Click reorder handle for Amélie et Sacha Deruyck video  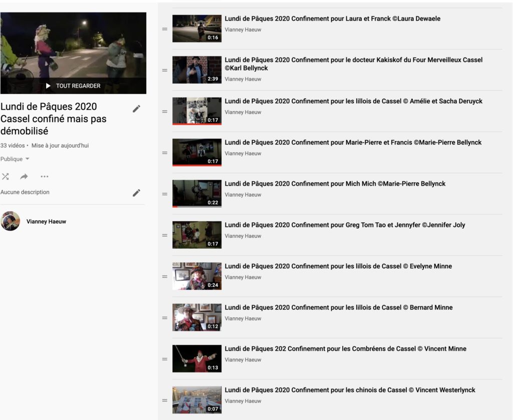pyautogui.click(x=165, y=112)
